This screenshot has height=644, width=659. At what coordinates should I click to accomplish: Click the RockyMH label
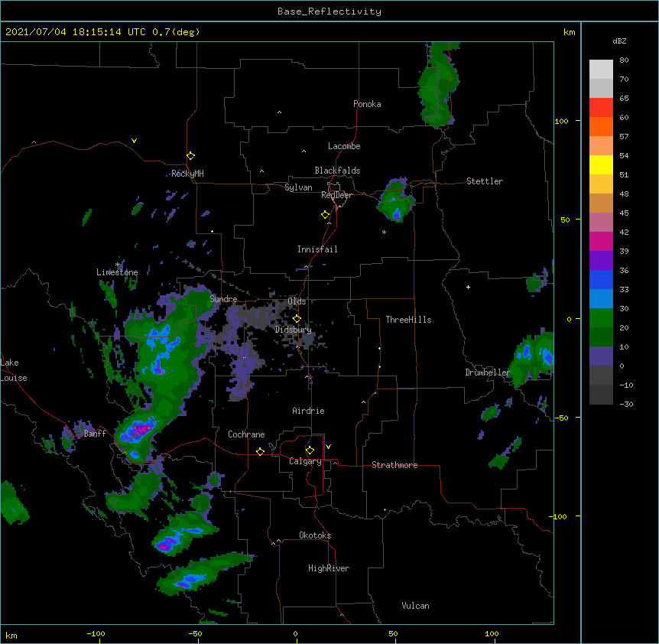187,174
